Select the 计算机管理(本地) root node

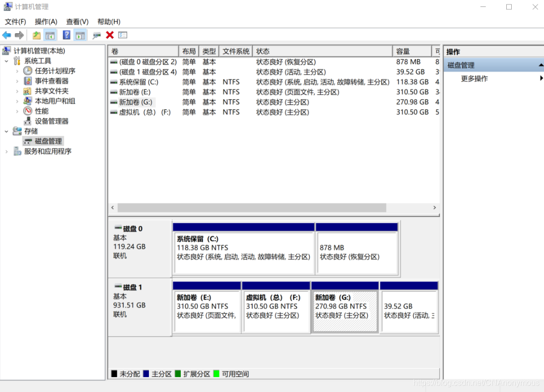[x=39, y=51]
